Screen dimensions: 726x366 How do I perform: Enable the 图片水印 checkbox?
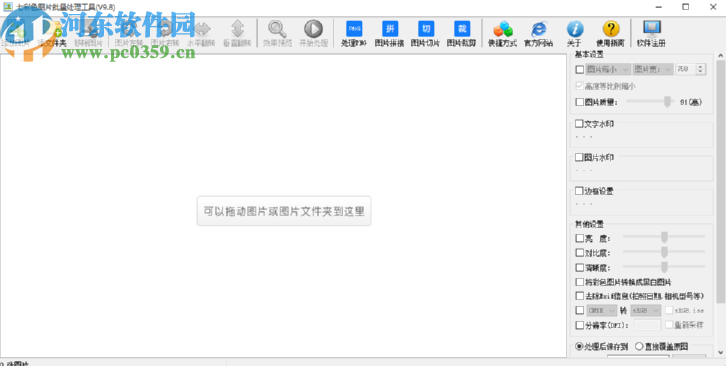pyautogui.click(x=579, y=158)
